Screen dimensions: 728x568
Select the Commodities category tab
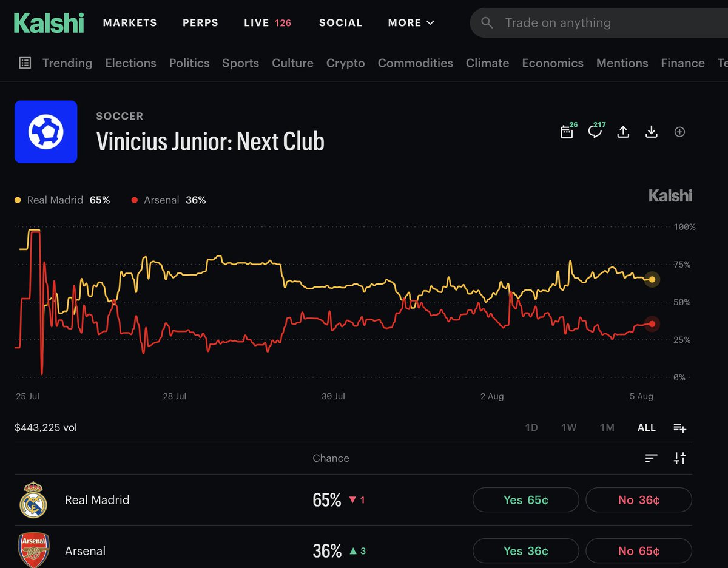pyautogui.click(x=416, y=63)
